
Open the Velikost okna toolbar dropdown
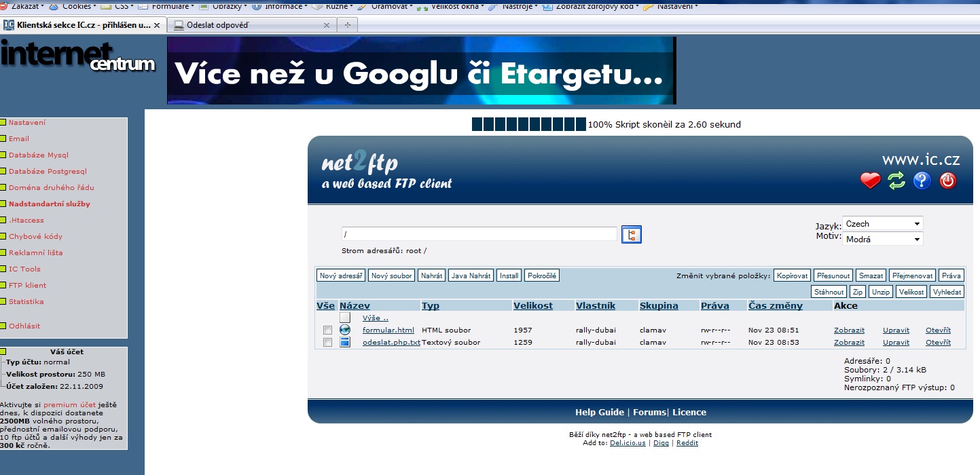449,6
